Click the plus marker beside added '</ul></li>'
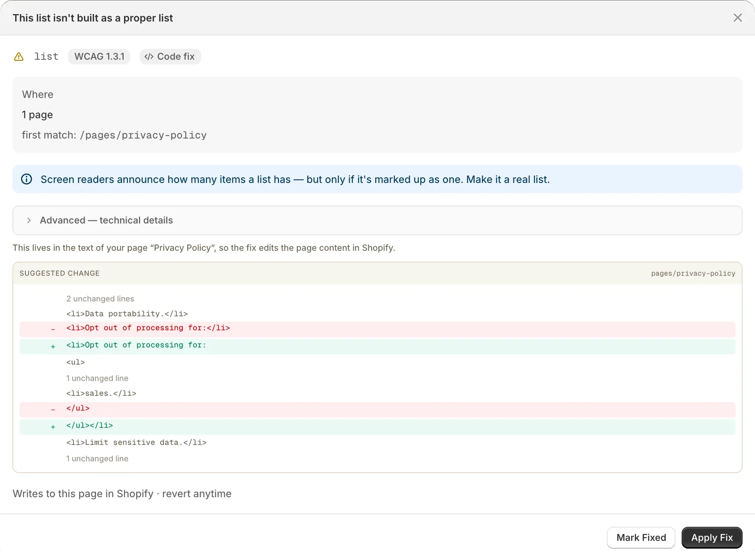 pyautogui.click(x=53, y=427)
